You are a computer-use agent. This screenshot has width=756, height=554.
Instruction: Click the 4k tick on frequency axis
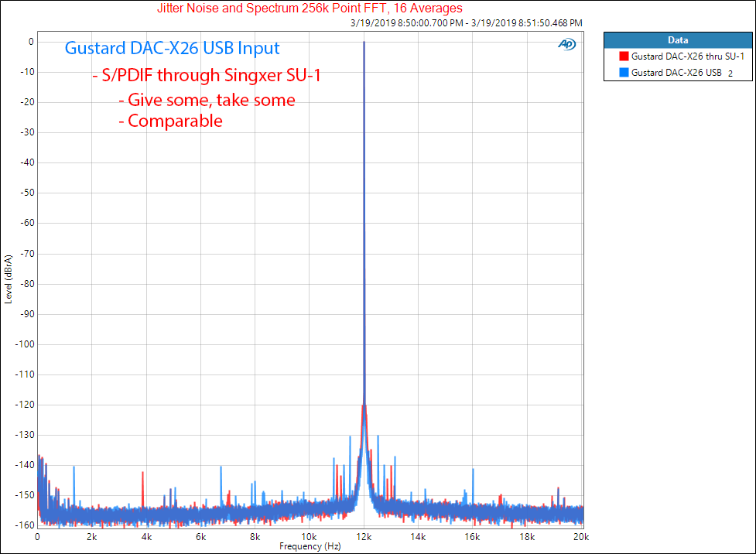coord(146,537)
